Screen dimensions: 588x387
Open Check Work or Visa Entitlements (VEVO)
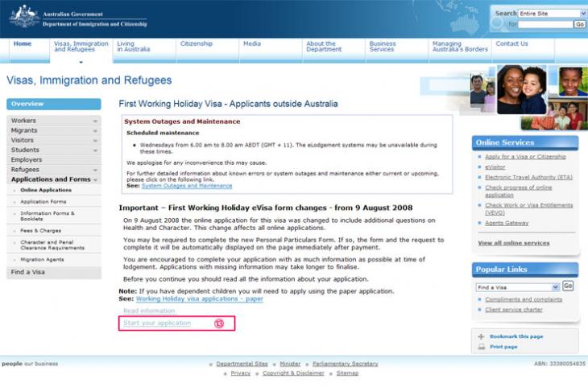click(x=528, y=209)
